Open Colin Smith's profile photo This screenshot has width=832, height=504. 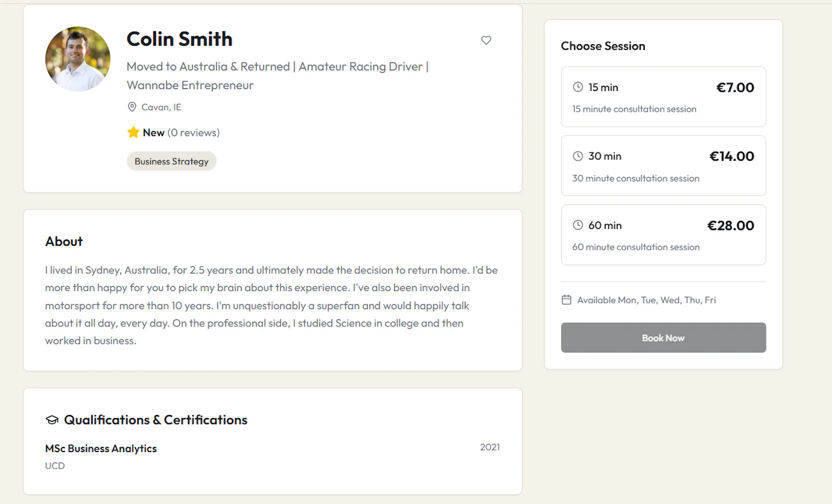pyautogui.click(x=78, y=59)
